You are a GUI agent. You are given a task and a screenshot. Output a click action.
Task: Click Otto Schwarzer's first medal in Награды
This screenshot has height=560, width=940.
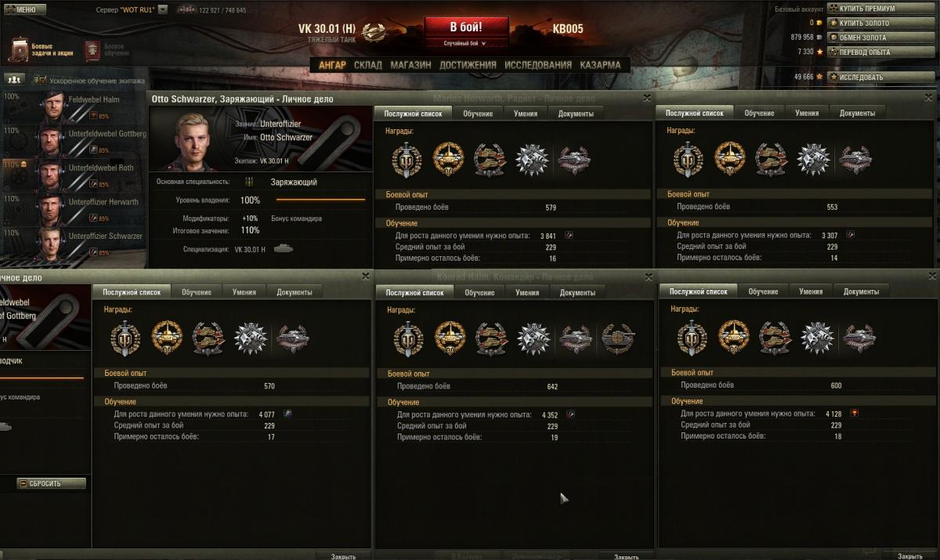pos(407,160)
